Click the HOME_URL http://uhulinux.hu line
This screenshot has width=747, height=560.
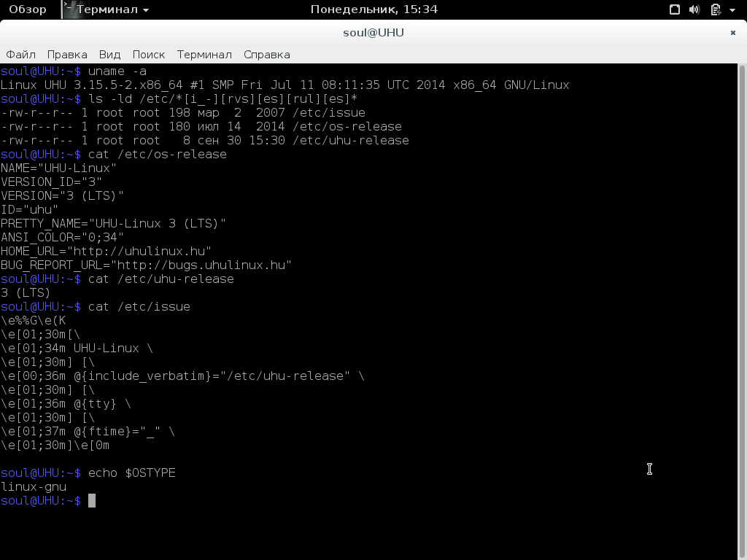(x=106, y=251)
